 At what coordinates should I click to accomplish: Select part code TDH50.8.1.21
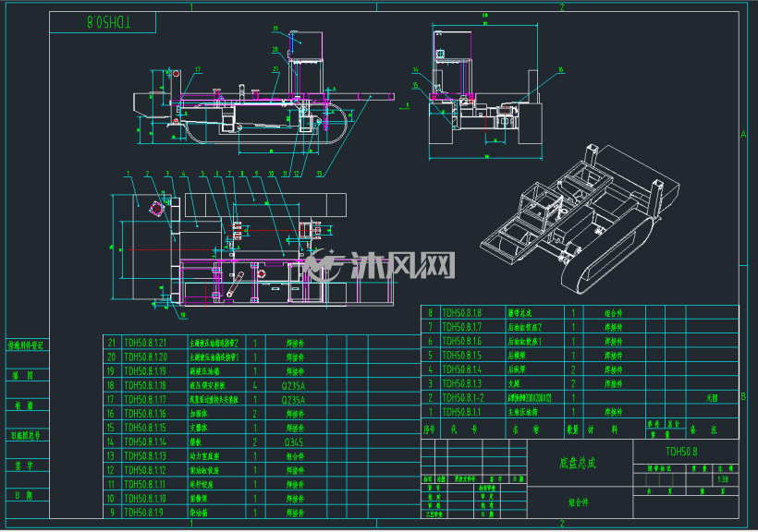click(145, 343)
